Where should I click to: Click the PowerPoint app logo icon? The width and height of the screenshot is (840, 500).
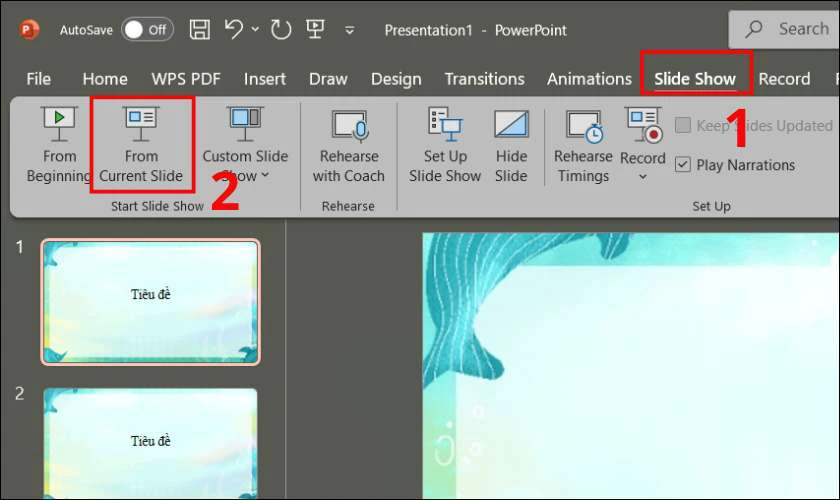click(29, 29)
